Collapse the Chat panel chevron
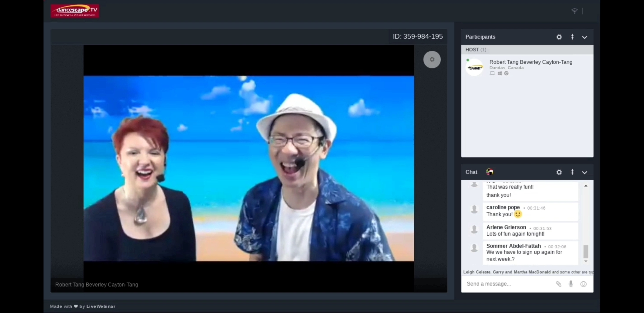This screenshot has height=313, width=644. pyautogui.click(x=585, y=172)
